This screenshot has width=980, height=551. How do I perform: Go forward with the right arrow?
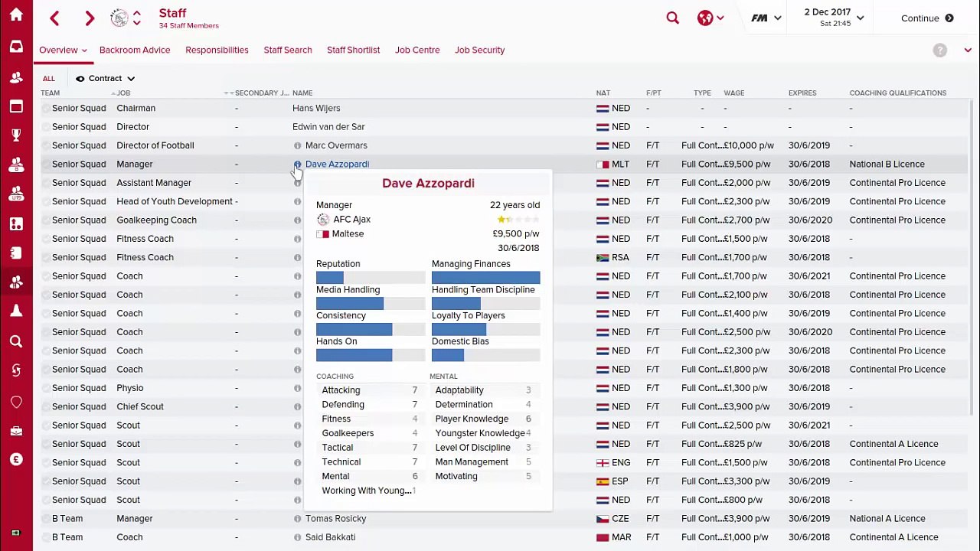coord(89,18)
